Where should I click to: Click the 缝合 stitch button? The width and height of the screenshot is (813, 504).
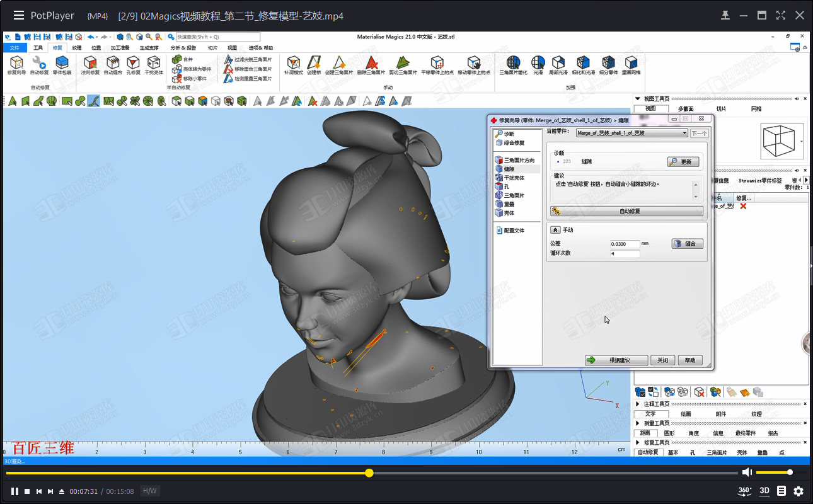[687, 244]
